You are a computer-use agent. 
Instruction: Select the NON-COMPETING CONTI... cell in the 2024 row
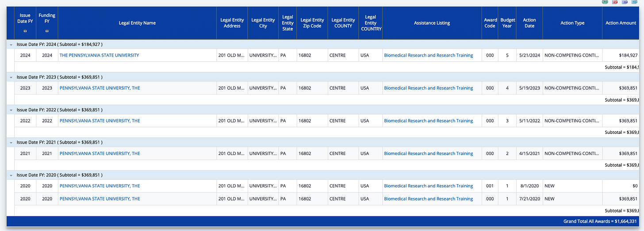coord(572,55)
